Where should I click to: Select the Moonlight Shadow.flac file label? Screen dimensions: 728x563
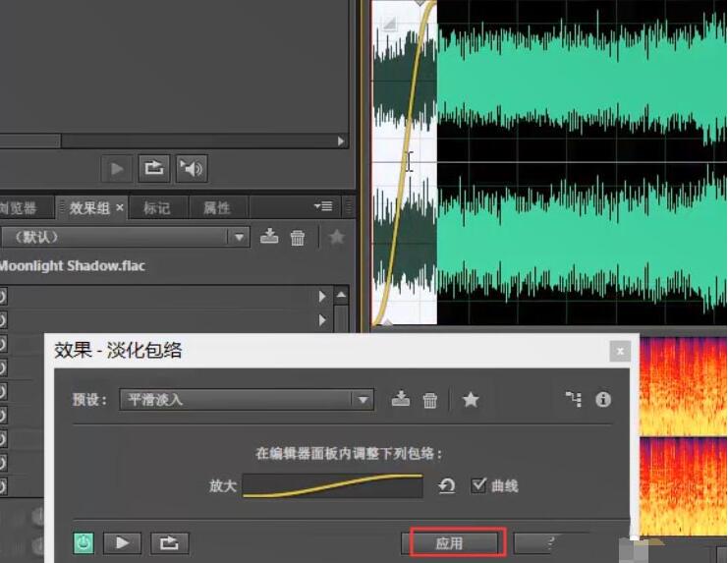pos(72,266)
